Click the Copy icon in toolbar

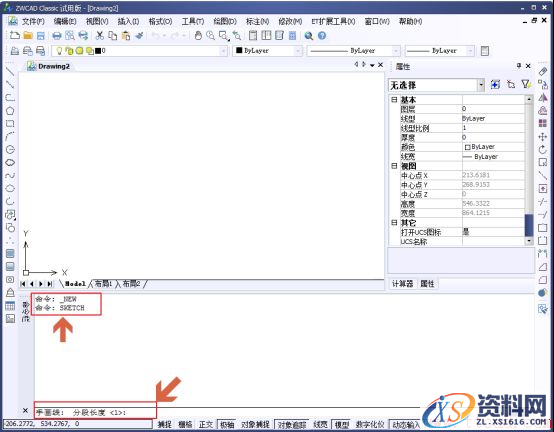113,36
